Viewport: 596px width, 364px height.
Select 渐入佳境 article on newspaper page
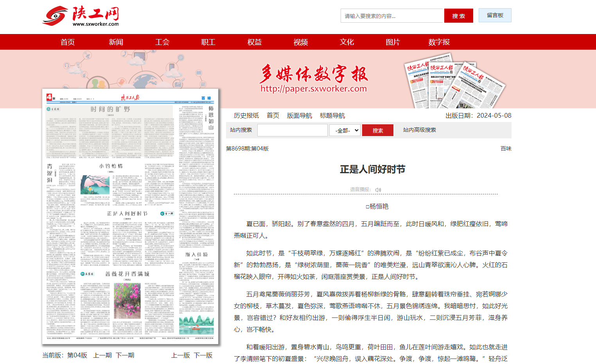click(197, 254)
